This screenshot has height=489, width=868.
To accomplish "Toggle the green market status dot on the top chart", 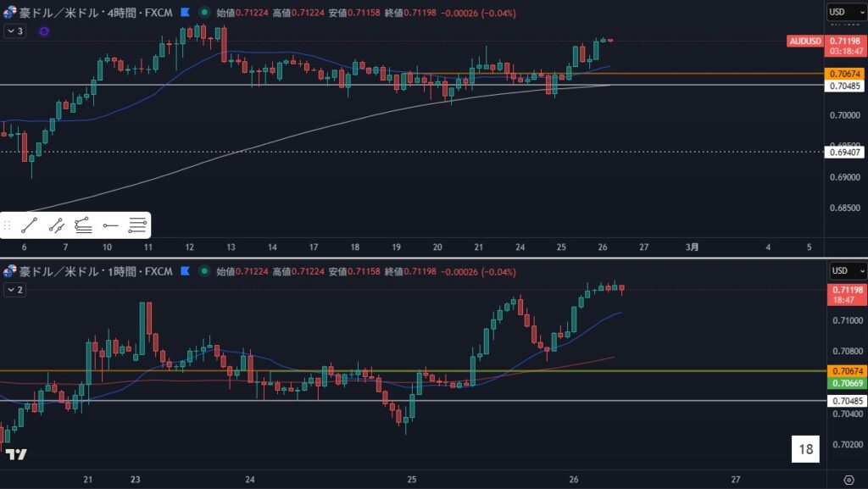I will 205,13.
